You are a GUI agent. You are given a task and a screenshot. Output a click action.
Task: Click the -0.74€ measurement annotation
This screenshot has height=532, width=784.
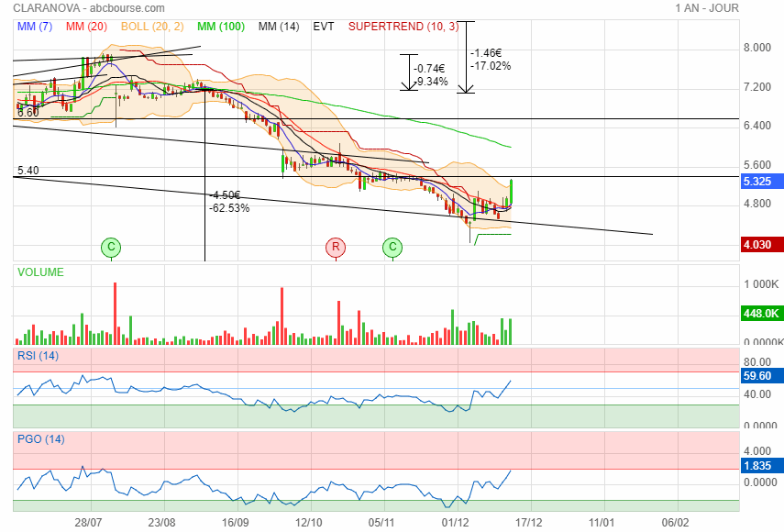point(429,69)
